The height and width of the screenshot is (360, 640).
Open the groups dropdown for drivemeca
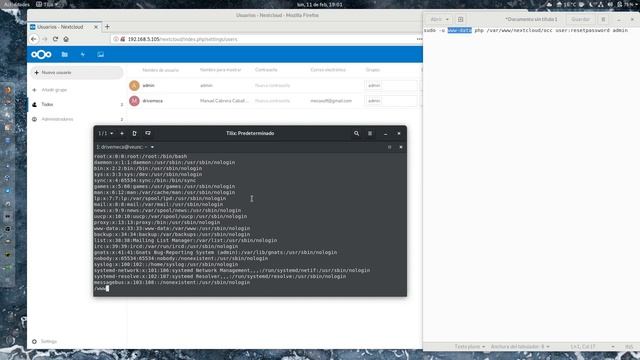coord(391,101)
